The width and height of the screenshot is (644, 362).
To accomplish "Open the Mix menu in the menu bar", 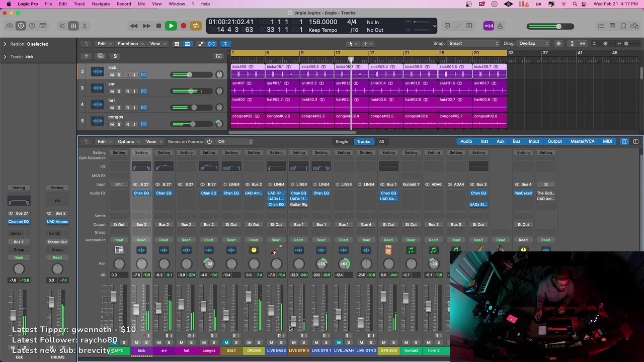I will pos(141,4).
